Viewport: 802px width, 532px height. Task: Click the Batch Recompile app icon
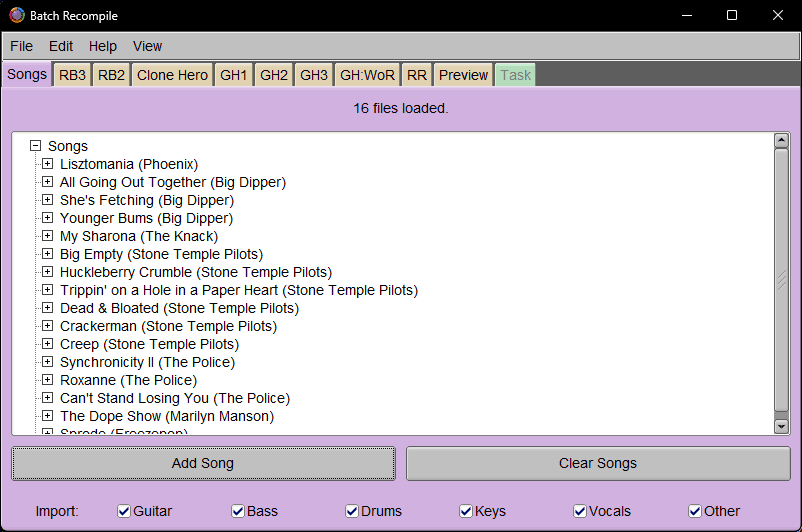pos(17,15)
